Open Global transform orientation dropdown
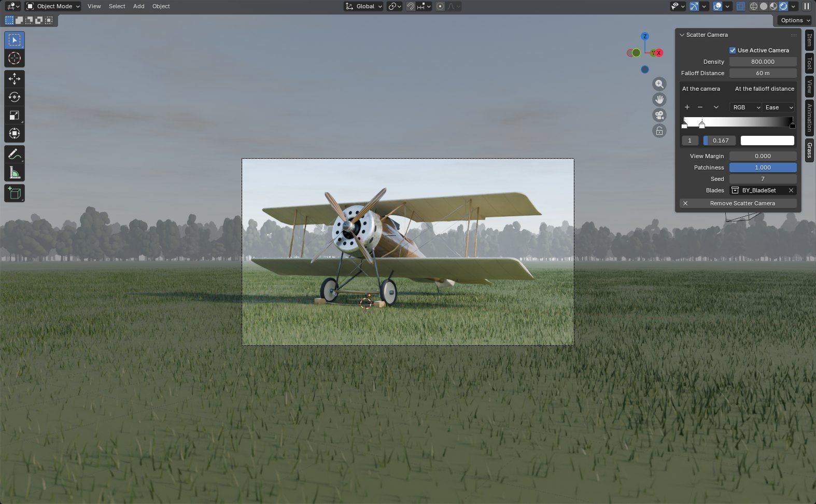The image size is (816, 504). click(364, 6)
